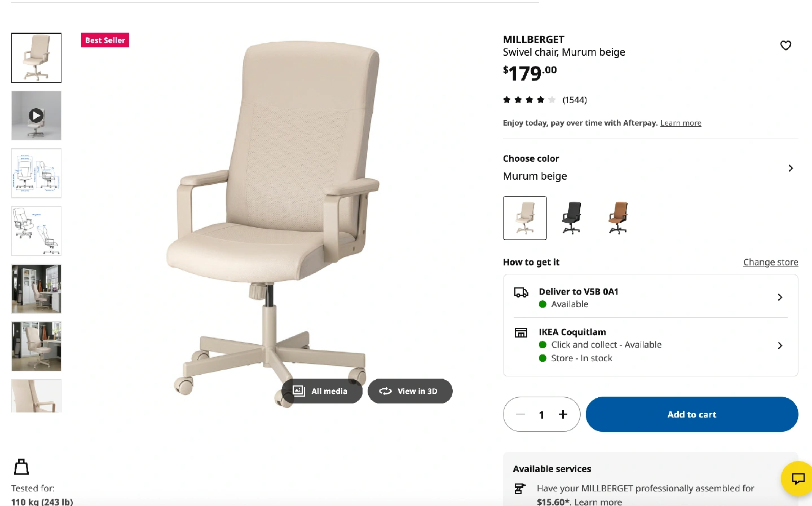The image size is (812, 506).
Task: Select the black chair color swatch
Action: (x=572, y=218)
